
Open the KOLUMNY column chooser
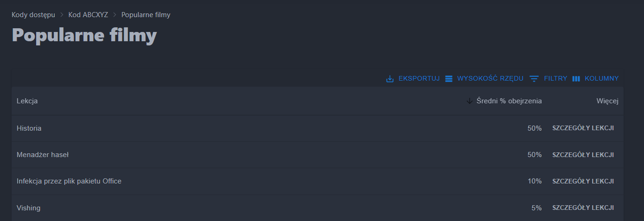coord(601,79)
